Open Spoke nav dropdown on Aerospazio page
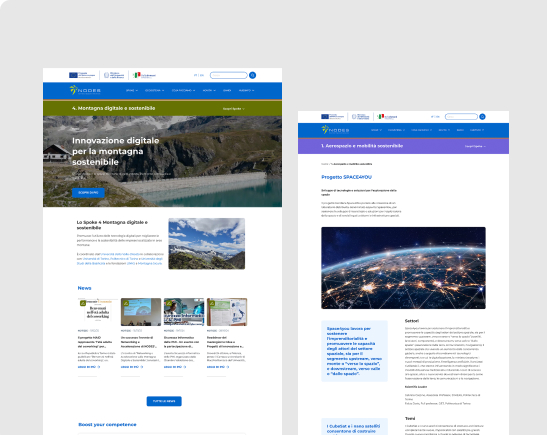The image size is (547, 435). [x=376, y=130]
